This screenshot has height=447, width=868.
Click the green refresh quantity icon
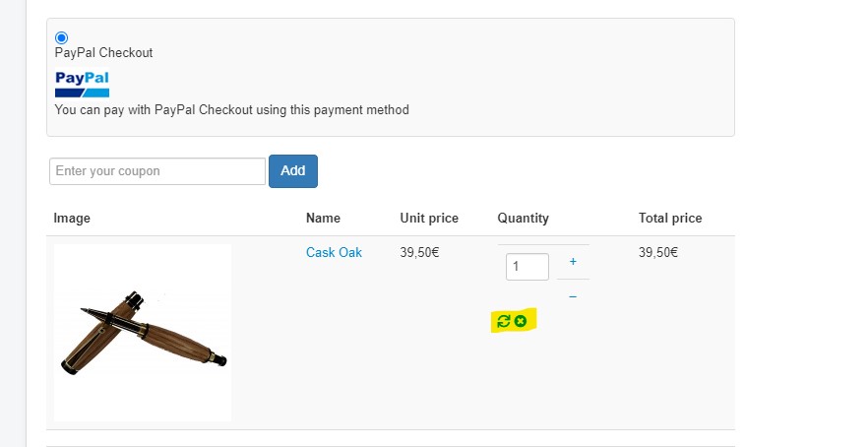coord(504,321)
